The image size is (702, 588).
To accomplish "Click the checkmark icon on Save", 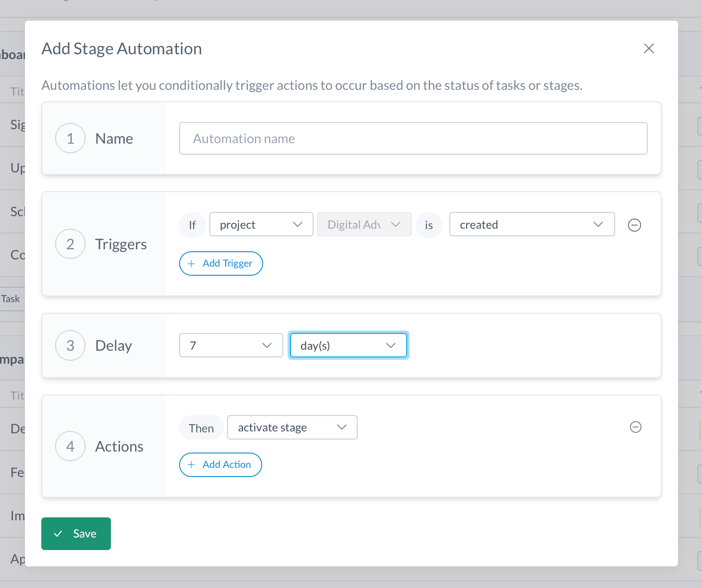I will (x=58, y=534).
